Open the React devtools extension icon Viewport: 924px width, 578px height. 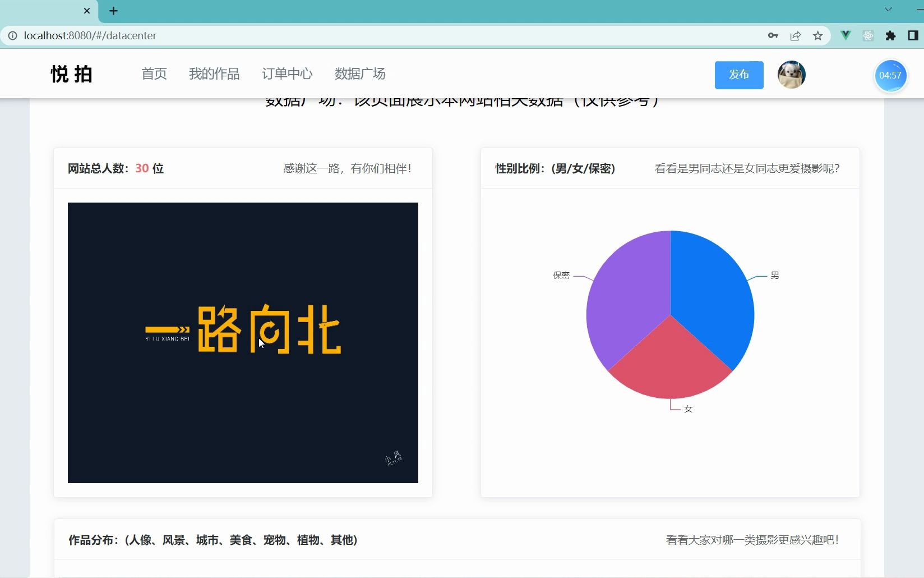868,35
